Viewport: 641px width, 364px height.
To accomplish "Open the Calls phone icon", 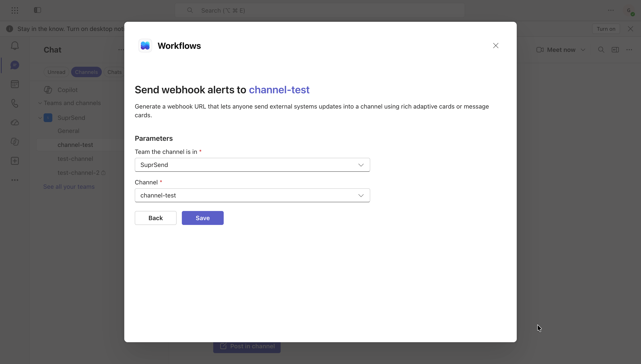I will (x=15, y=103).
